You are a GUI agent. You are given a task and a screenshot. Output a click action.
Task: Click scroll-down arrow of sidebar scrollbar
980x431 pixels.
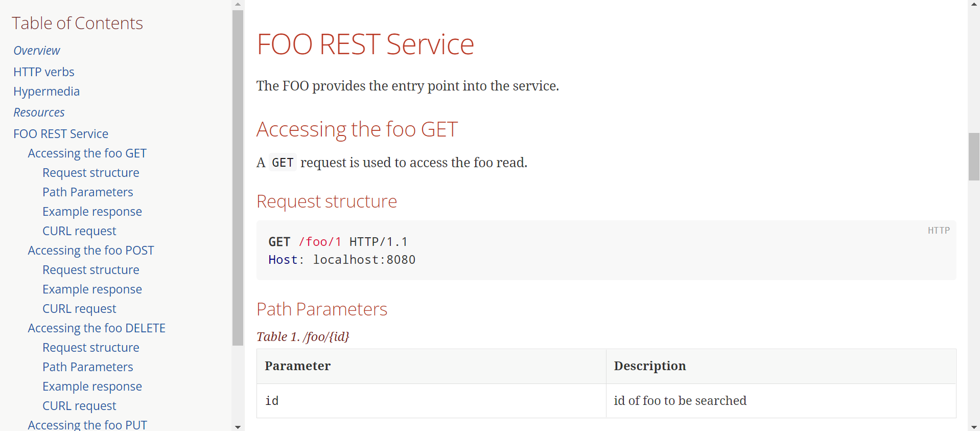(x=238, y=426)
